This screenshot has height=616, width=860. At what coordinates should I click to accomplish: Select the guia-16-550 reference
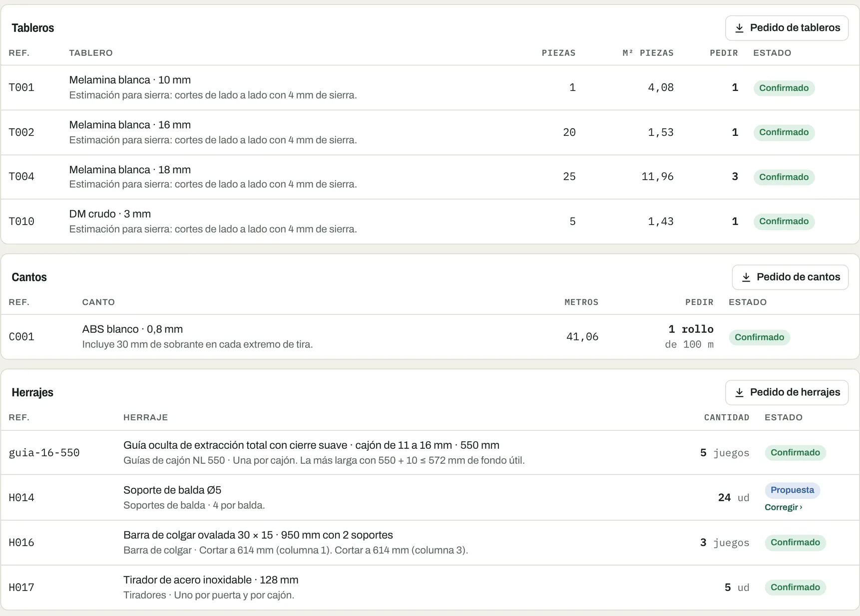point(44,453)
